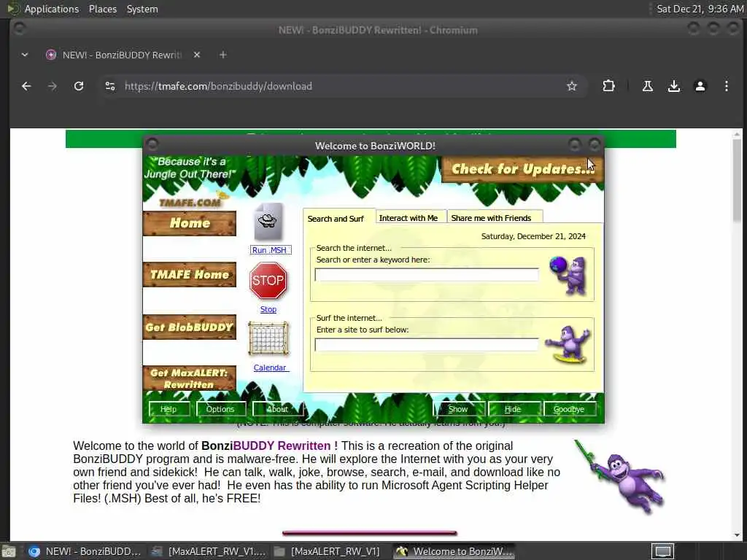Click the red STOP sign icon

(x=268, y=281)
